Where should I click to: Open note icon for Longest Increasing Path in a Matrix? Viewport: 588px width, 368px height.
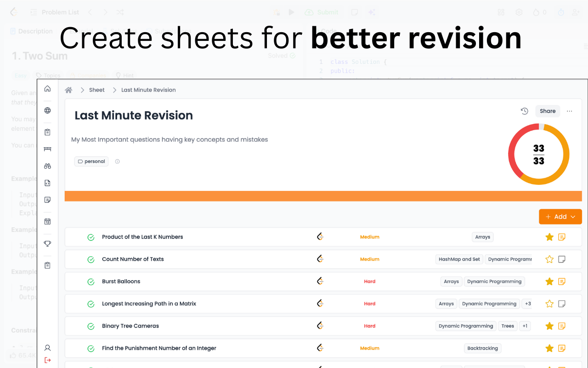click(x=561, y=304)
